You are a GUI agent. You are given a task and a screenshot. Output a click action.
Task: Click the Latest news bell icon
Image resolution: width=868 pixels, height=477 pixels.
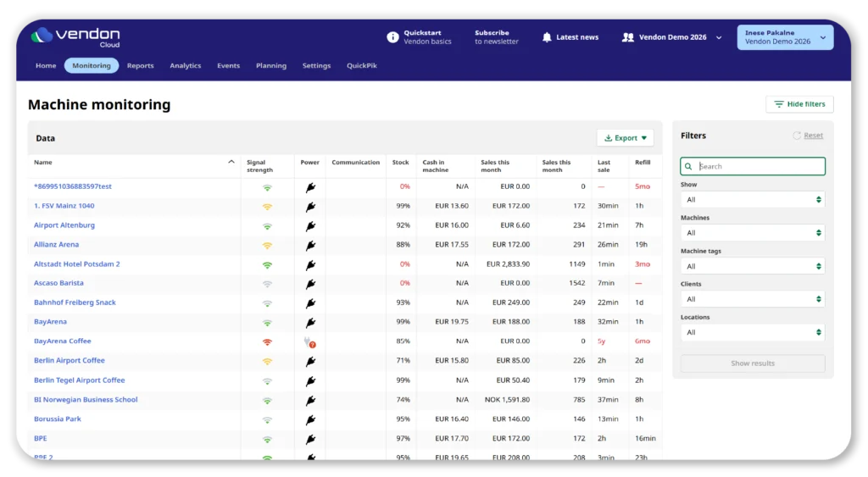pyautogui.click(x=547, y=37)
